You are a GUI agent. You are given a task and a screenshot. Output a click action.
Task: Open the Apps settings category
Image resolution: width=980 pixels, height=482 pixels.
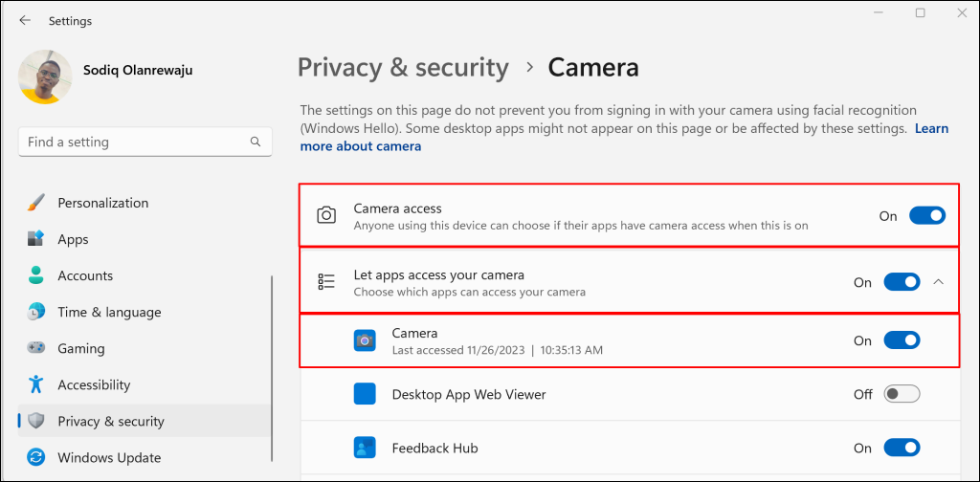point(73,240)
